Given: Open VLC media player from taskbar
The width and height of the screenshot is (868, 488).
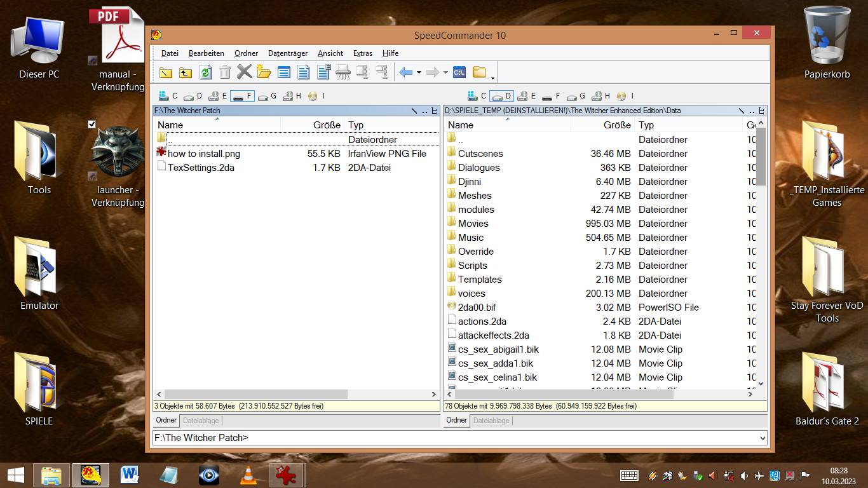Looking at the screenshot, I should pos(248,475).
